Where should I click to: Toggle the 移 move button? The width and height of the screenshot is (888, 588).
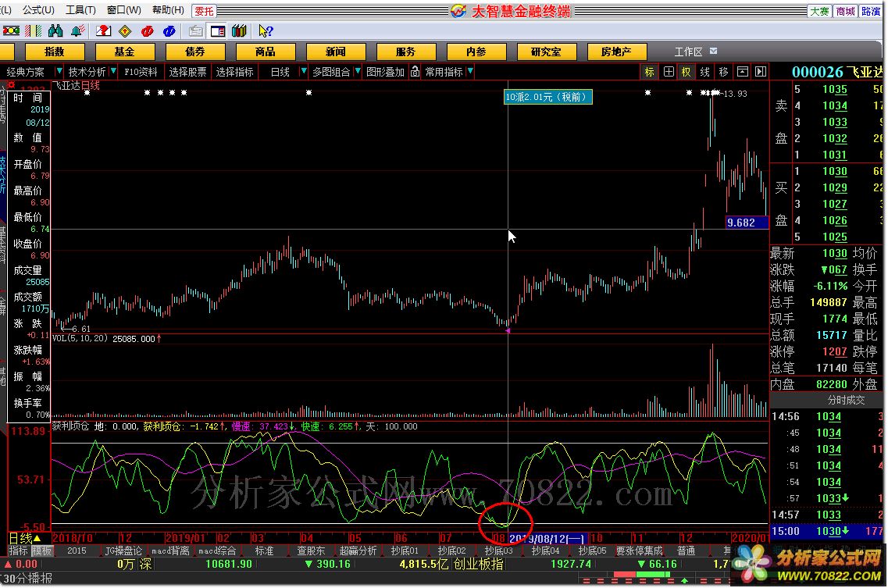point(724,72)
